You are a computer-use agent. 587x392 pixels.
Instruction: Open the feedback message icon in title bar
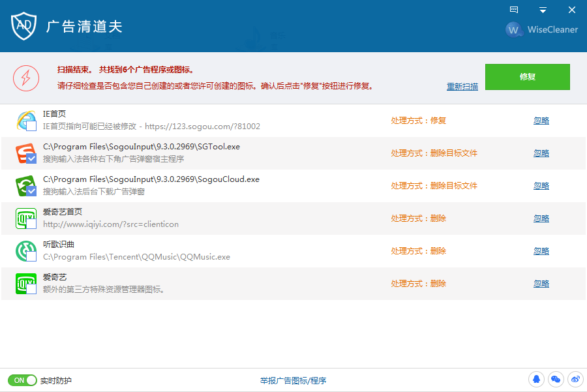[514, 10]
